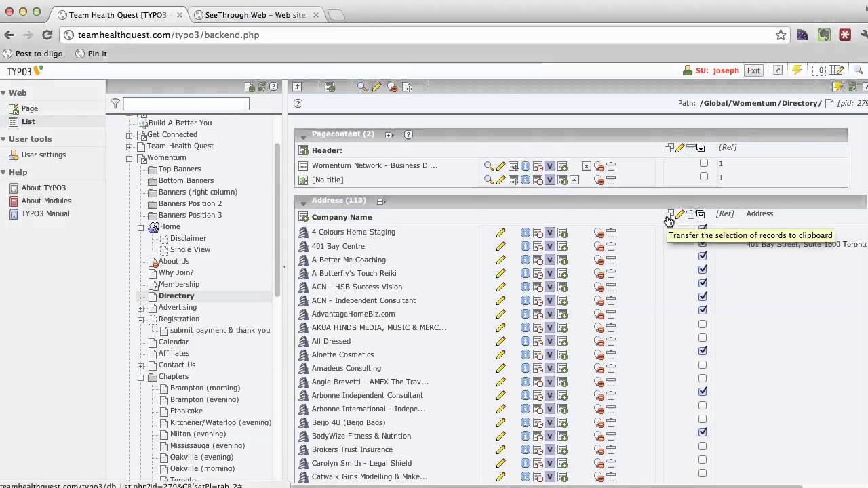Open Pagecontent table help icon
The height and width of the screenshot is (488, 868).
(408, 134)
